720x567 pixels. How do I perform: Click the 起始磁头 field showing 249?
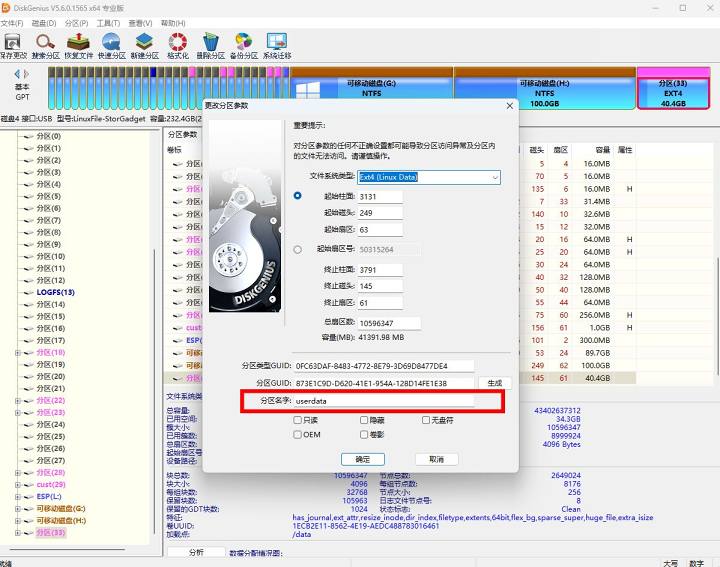click(380, 213)
